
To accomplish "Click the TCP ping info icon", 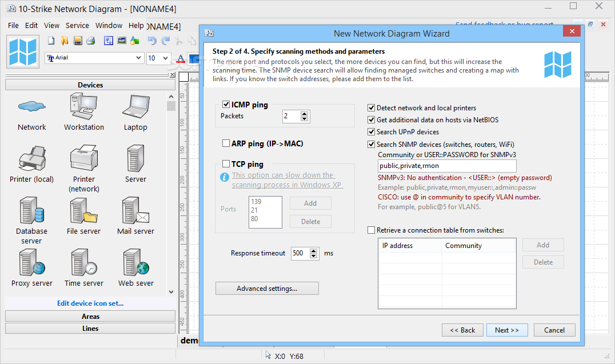I will (225, 177).
